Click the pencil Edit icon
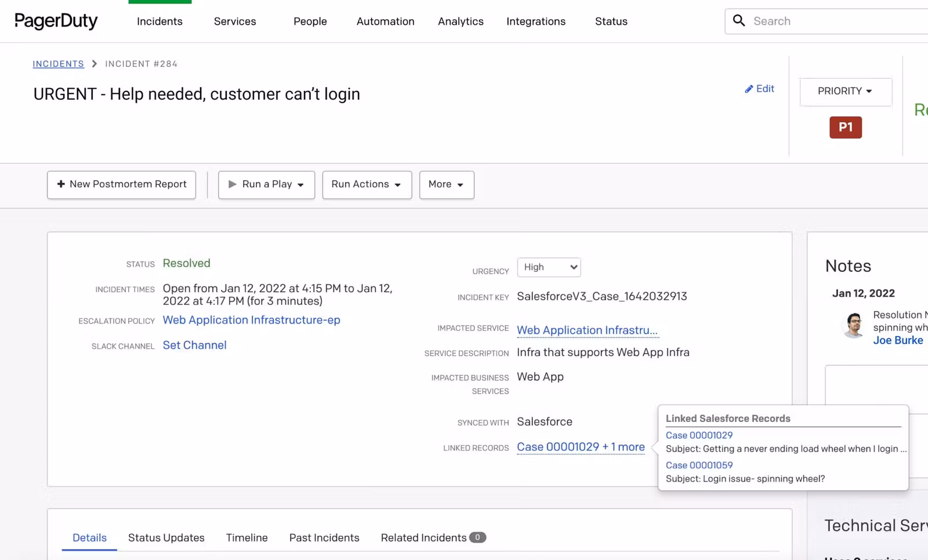The width and height of the screenshot is (928, 560). coord(749,89)
